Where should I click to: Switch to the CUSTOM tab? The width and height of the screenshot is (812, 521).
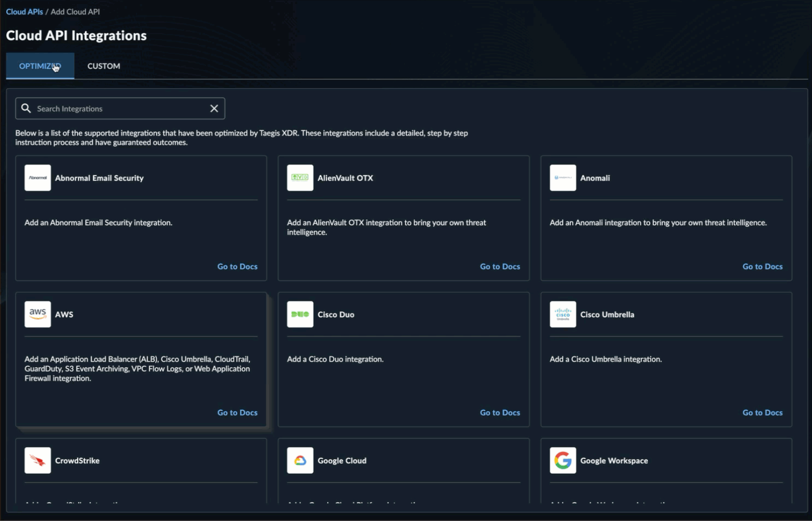[104, 66]
